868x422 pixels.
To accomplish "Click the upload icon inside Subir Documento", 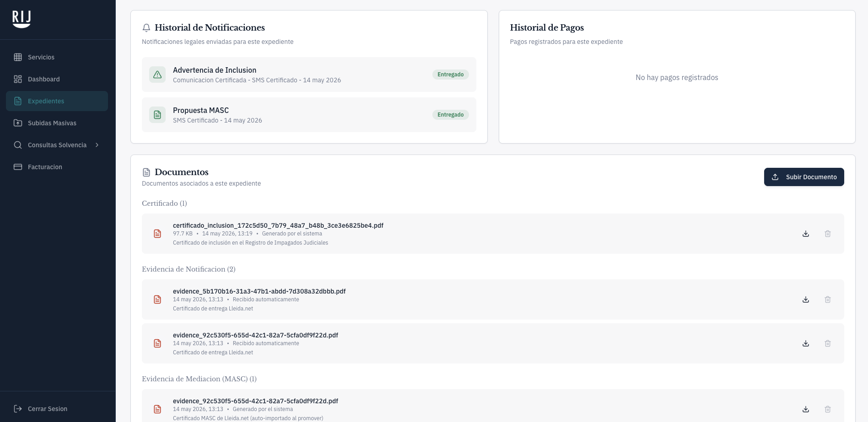I will click(x=775, y=177).
